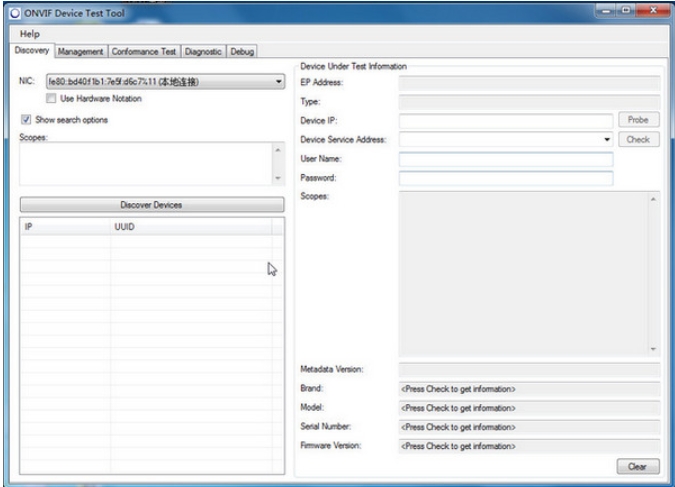
Task: Expand the Device Service Address dropdown
Action: [x=607, y=140]
